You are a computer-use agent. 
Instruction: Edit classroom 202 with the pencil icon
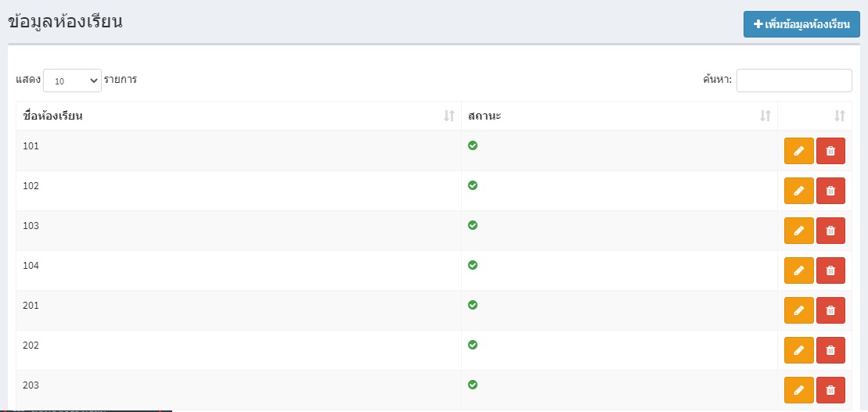[x=799, y=350]
